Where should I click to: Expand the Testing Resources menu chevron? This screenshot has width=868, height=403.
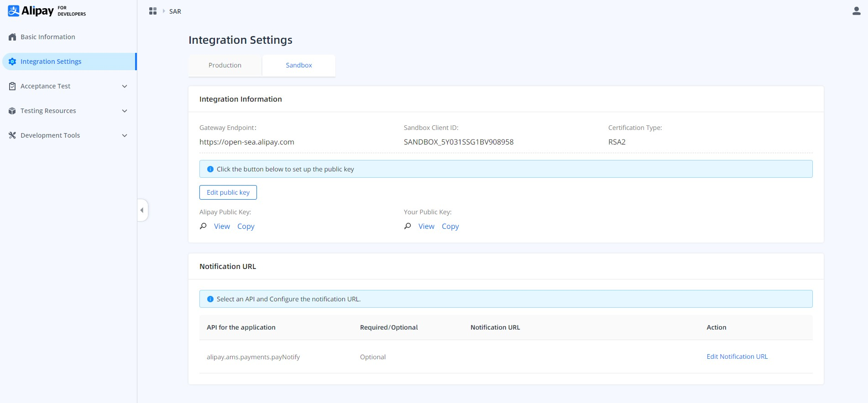(x=125, y=111)
